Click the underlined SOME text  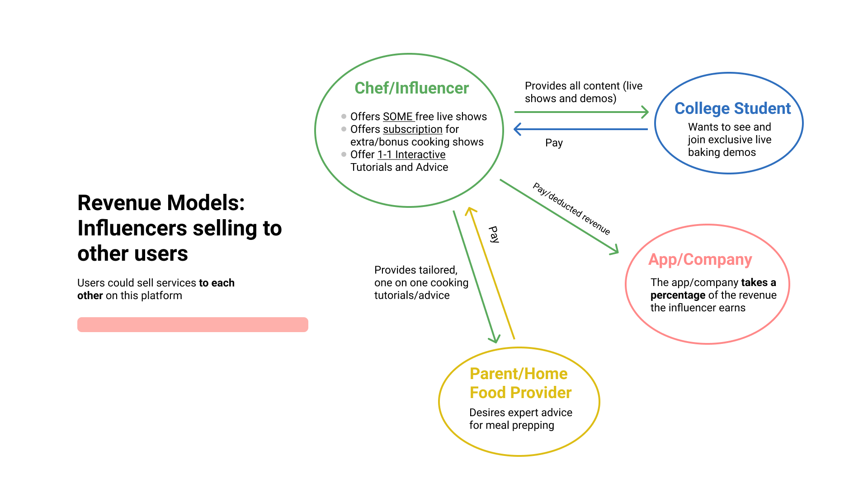coord(399,117)
